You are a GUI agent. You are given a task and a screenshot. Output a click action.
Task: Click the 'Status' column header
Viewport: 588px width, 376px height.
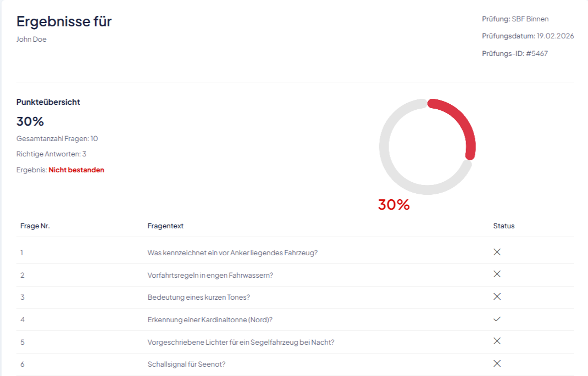tap(504, 226)
